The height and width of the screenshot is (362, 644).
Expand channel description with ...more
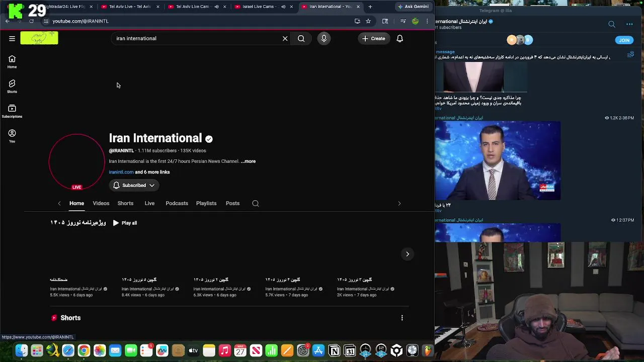coord(248,161)
